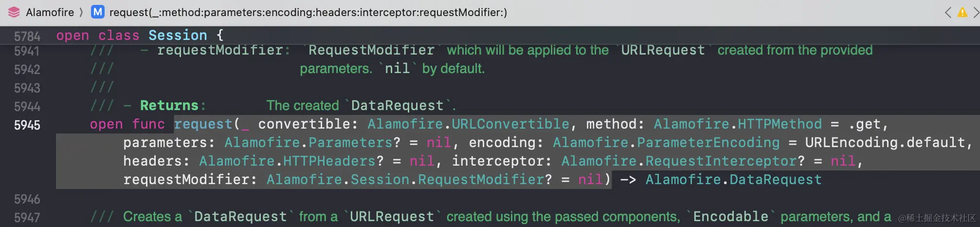Expand the chevron between Alamofire and request
This screenshot has height=227, width=980.
[81, 12]
